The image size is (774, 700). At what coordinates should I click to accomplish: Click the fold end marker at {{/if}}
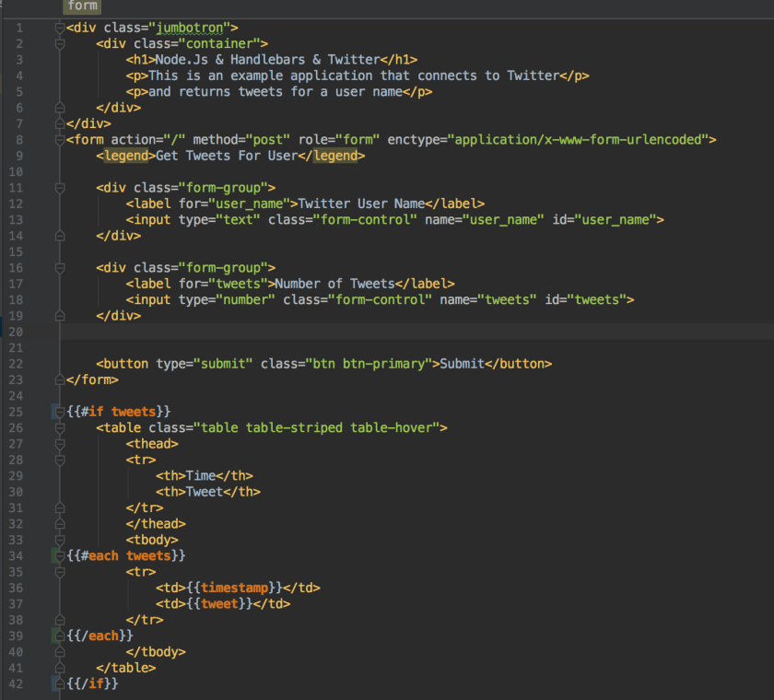pos(59,683)
